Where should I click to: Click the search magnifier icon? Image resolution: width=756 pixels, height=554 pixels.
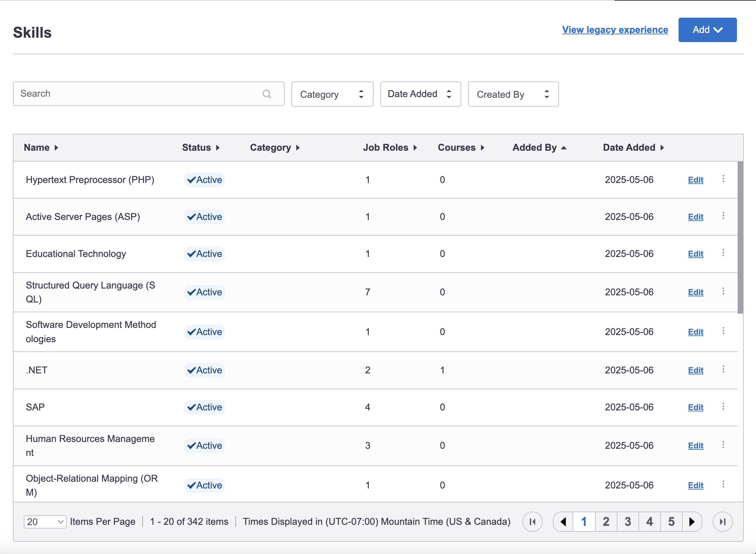point(267,94)
